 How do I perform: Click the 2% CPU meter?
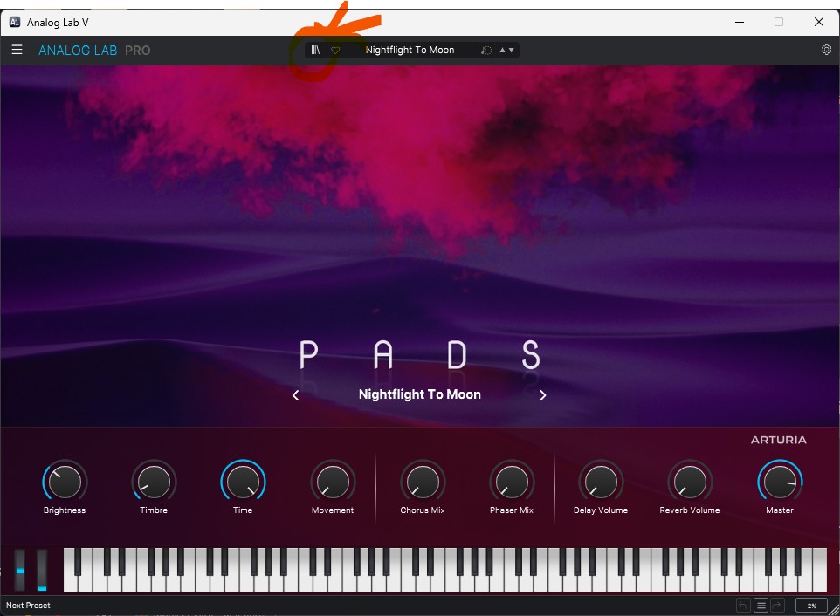pos(811,606)
